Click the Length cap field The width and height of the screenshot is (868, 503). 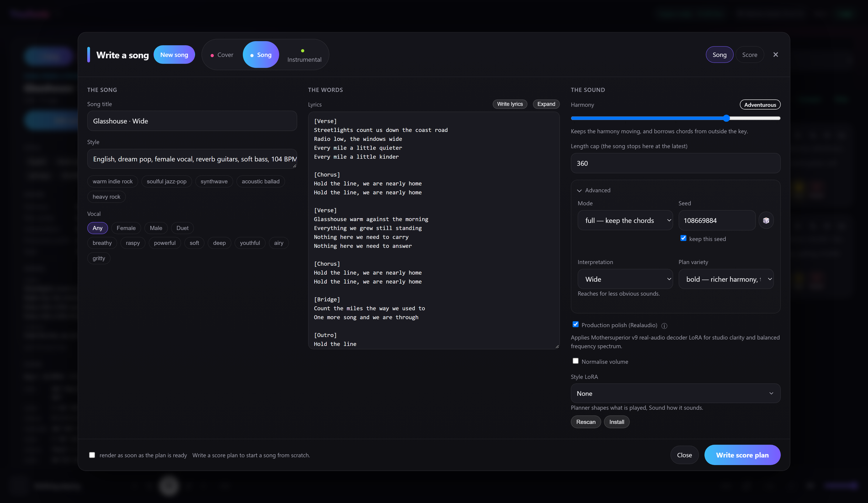pyautogui.click(x=675, y=163)
